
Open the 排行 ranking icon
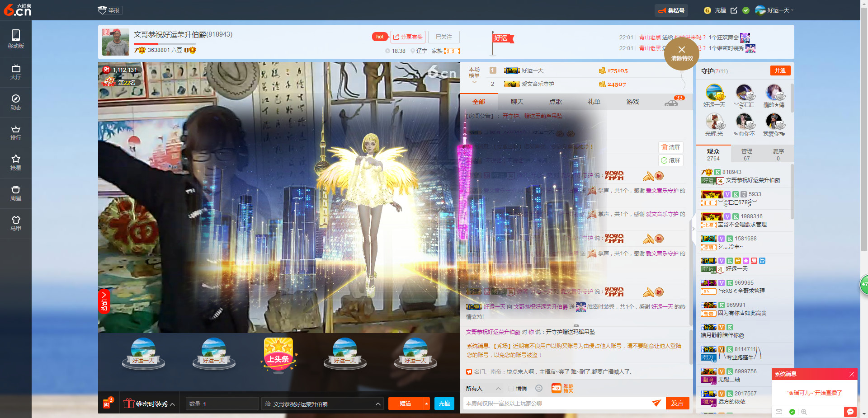(x=16, y=133)
